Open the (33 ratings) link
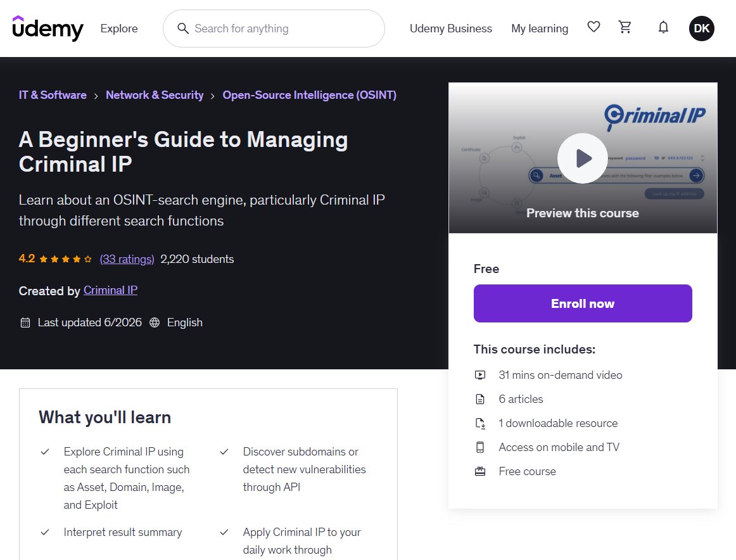The width and height of the screenshot is (736, 560). point(127,259)
